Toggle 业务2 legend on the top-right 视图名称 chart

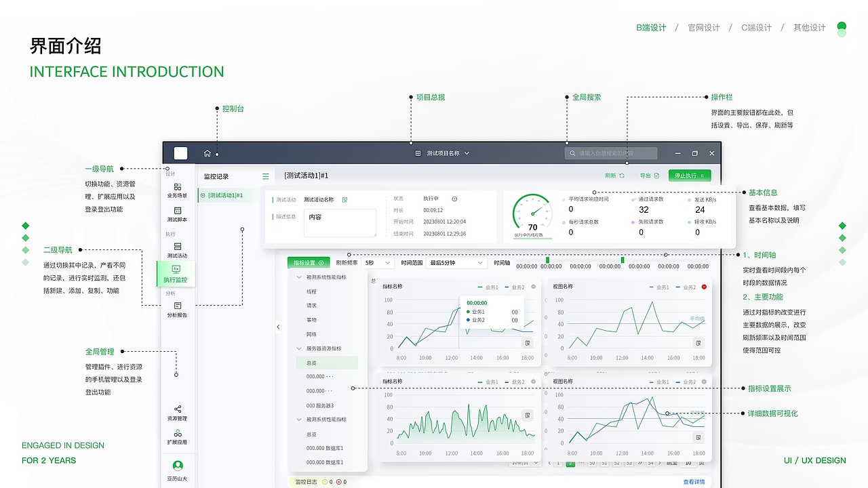686,287
